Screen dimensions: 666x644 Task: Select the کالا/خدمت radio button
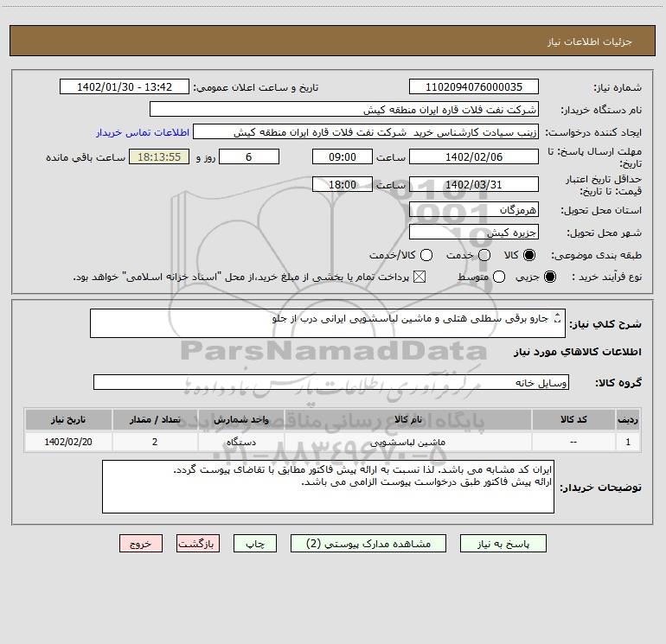point(426,255)
